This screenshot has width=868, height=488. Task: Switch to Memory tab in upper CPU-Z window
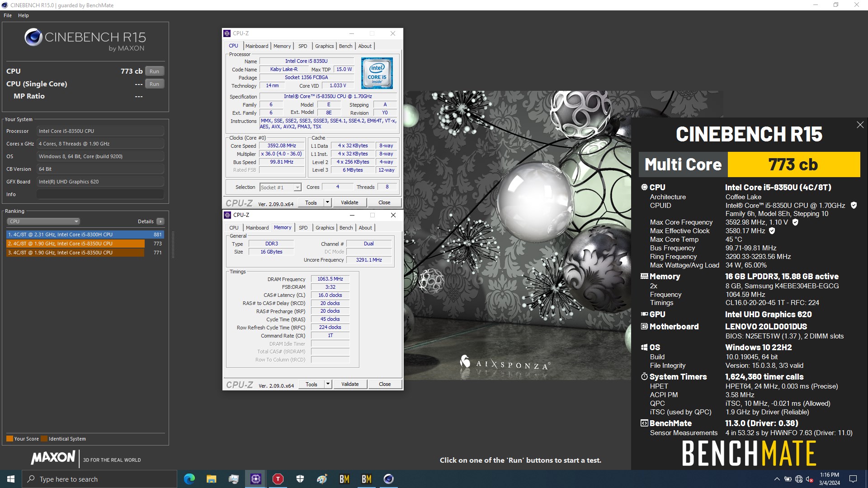[x=282, y=46]
